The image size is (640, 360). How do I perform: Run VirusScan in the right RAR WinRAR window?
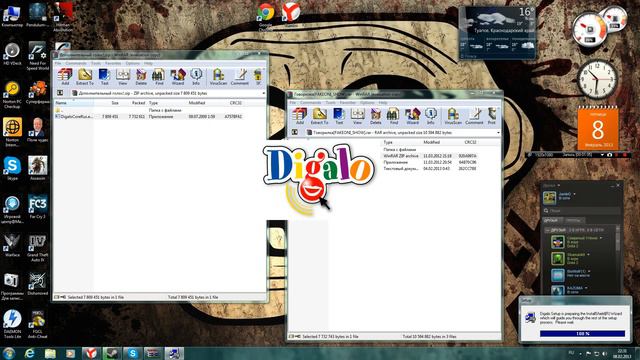coord(453,116)
